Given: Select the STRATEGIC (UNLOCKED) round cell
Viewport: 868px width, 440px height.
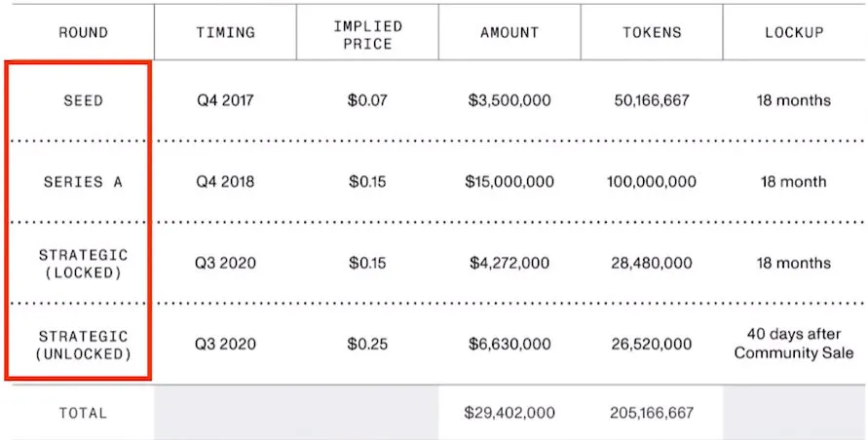Looking at the screenshot, I should click(x=82, y=344).
